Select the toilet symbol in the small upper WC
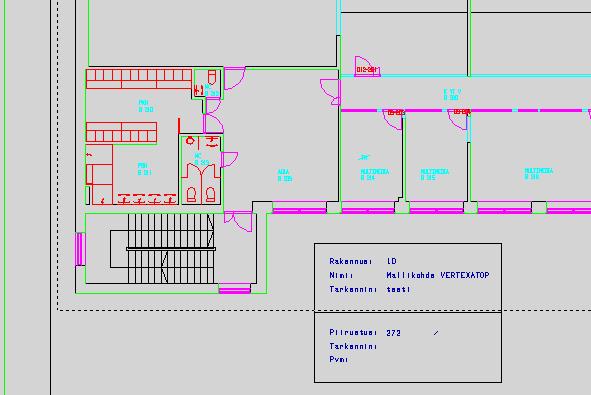Screen dimensions: 591x395 [212, 77]
